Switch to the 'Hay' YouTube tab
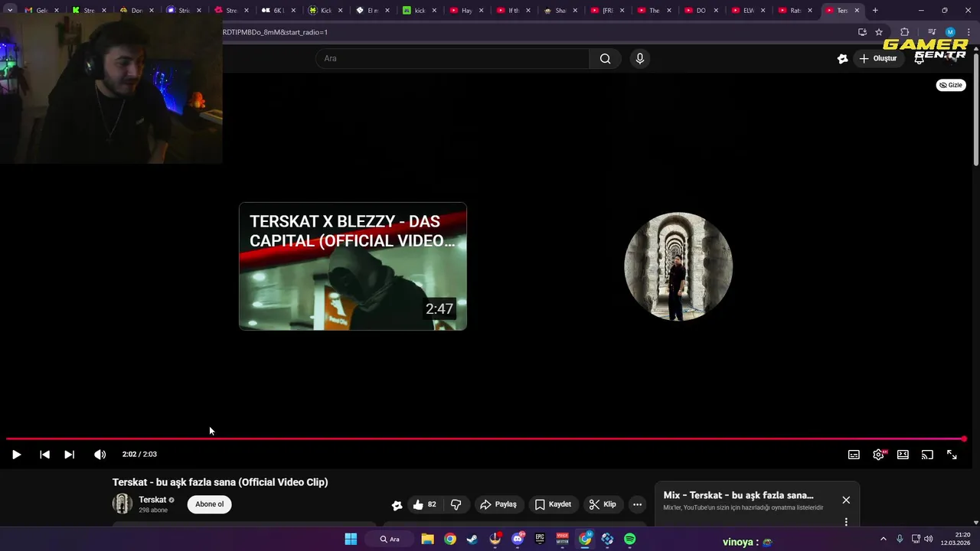 coord(466,11)
